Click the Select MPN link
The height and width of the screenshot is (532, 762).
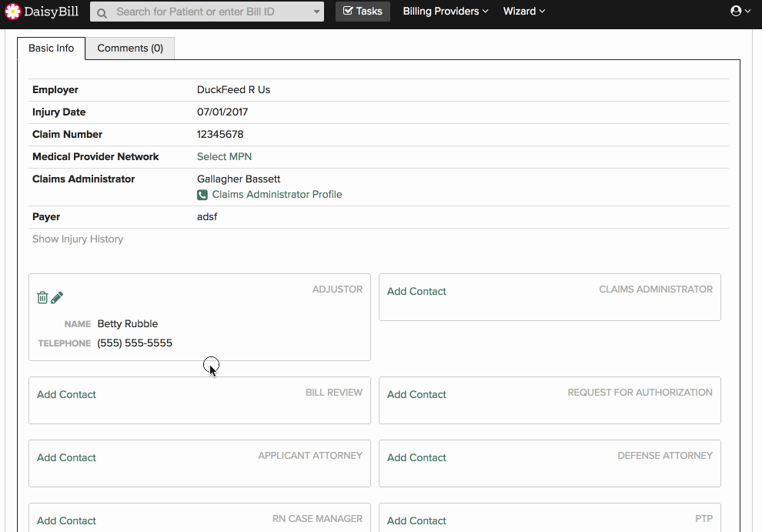click(x=224, y=156)
